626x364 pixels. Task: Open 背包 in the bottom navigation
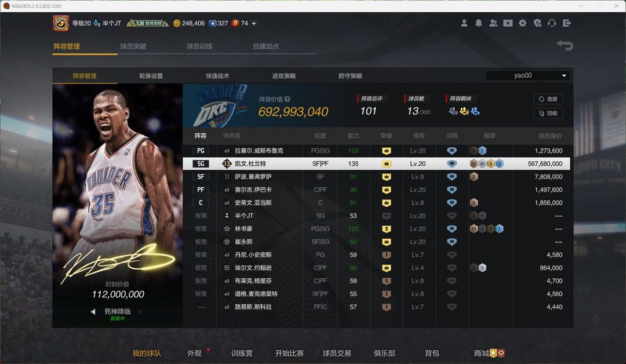pos(432,353)
